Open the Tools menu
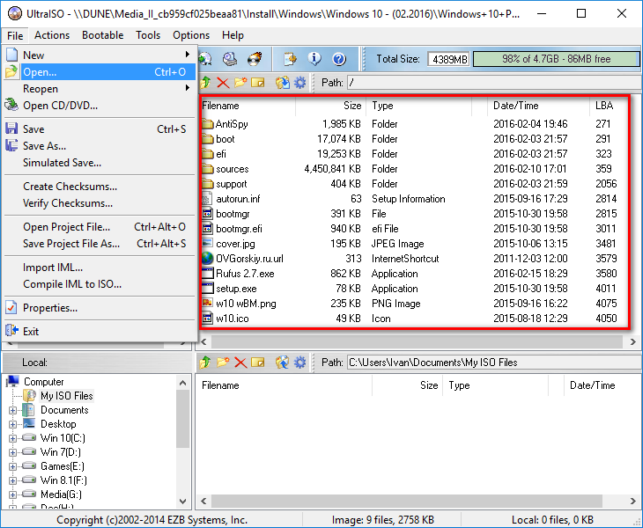The image size is (643, 528). pos(148,35)
